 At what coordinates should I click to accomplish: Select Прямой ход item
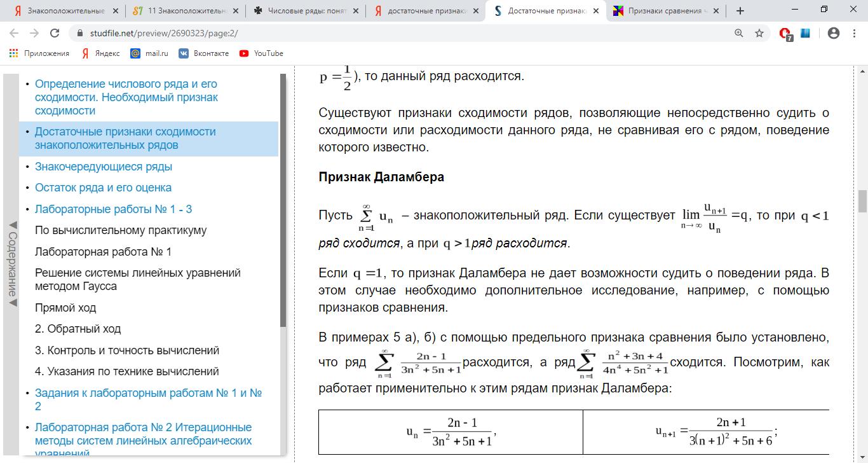(65, 308)
